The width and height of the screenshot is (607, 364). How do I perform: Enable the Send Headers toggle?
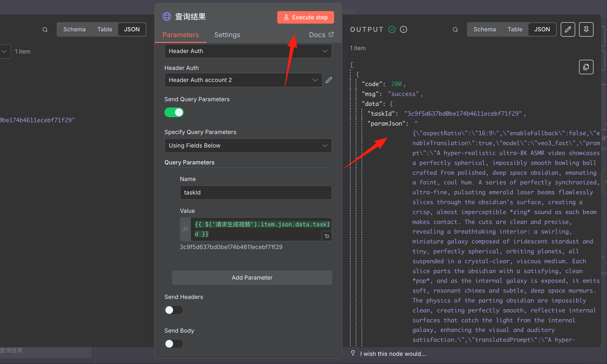tap(174, 310)
